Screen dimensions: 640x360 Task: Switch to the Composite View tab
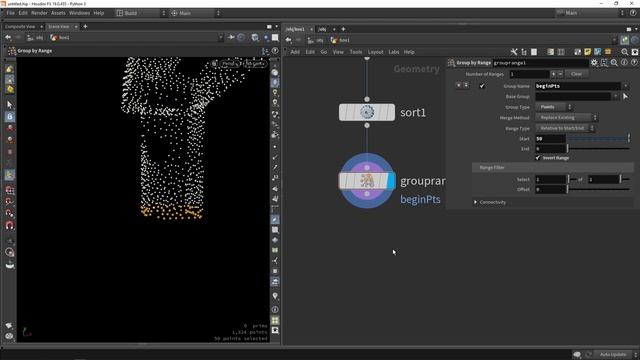tap(20, 27)
